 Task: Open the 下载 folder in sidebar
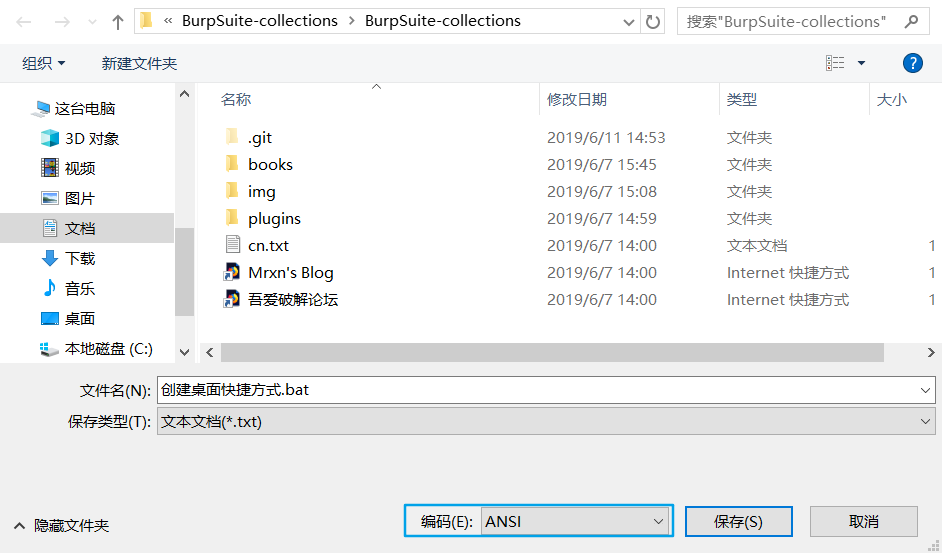(79, 258)
